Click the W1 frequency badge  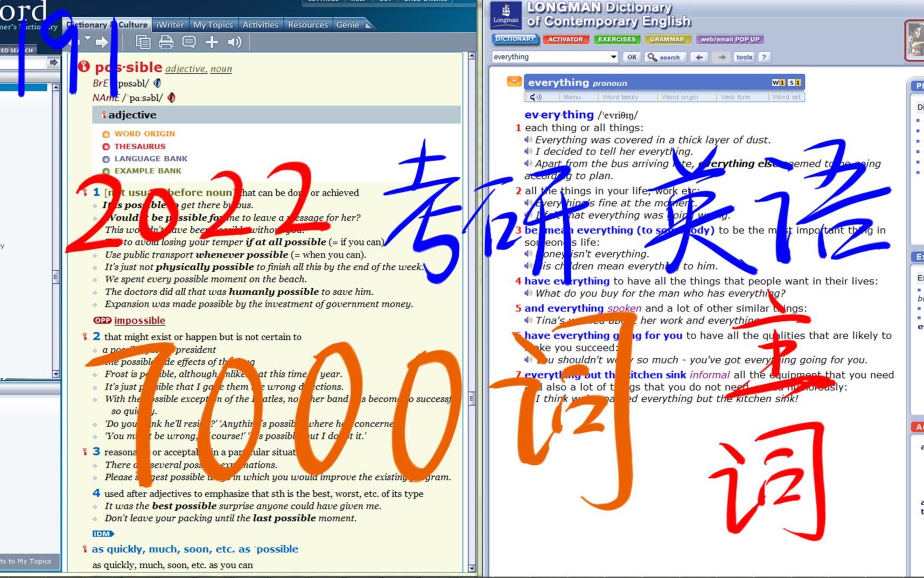[x=778, y=82]
